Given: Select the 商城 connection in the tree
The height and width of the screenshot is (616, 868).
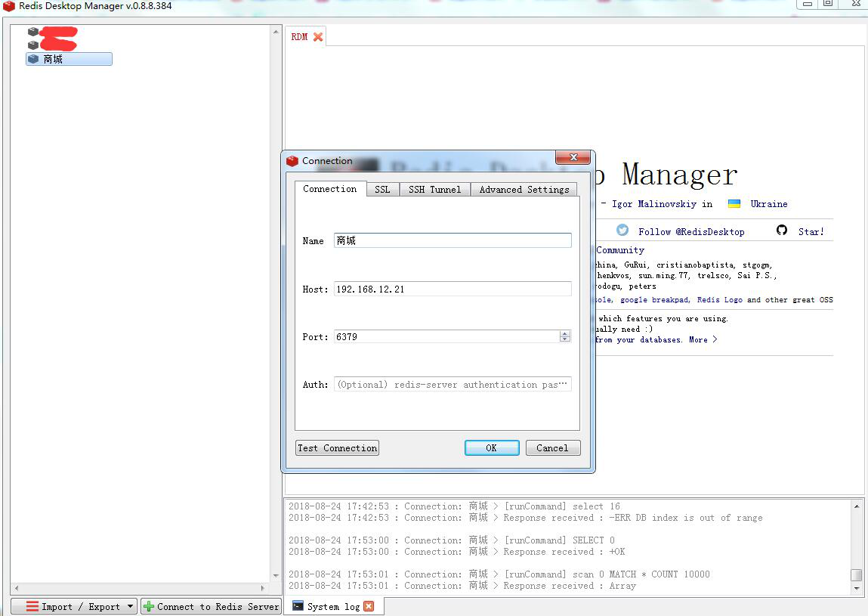Looking at the screenshot, I should click(70, 59).
